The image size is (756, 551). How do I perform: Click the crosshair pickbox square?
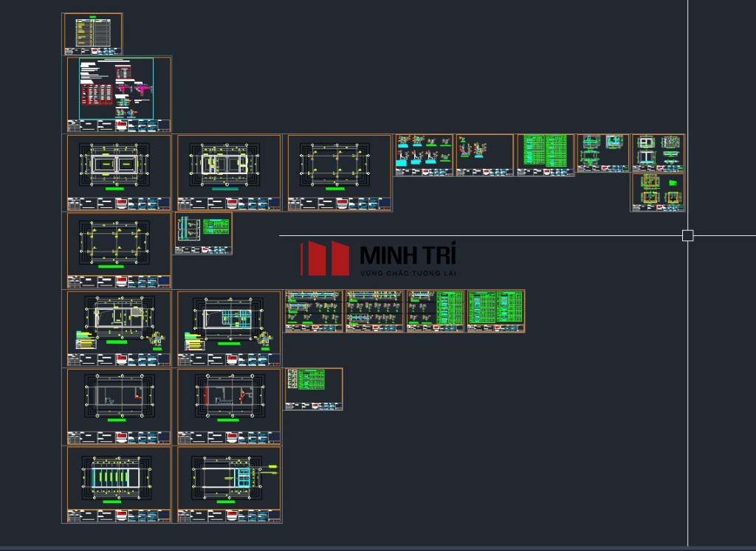point(687,235)
